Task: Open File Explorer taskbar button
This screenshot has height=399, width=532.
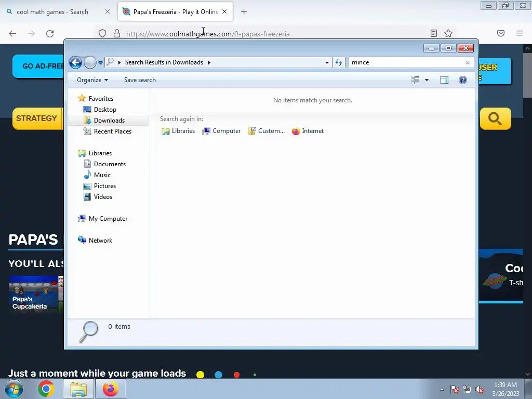Action: click(78, 389)
